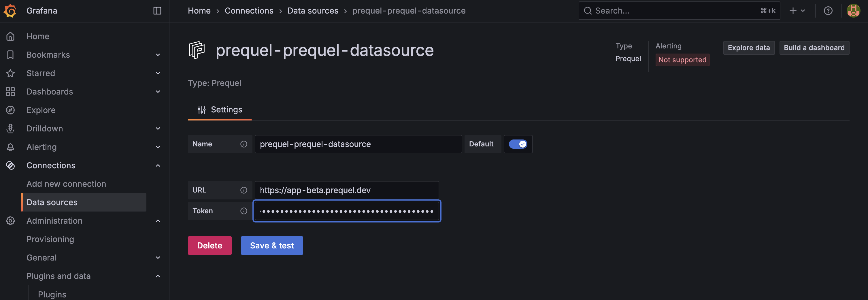Click the 'Not supported' alerting badge

pos(682,60)
